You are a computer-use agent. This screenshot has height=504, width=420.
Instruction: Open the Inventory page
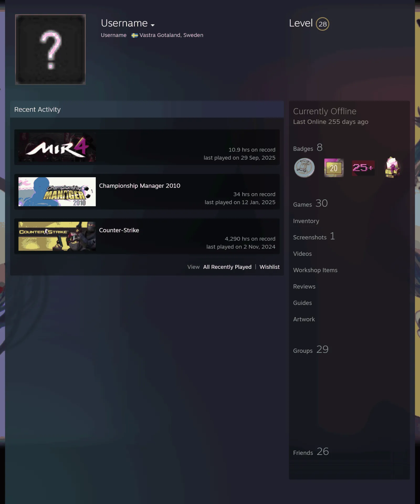click(306, 221)
